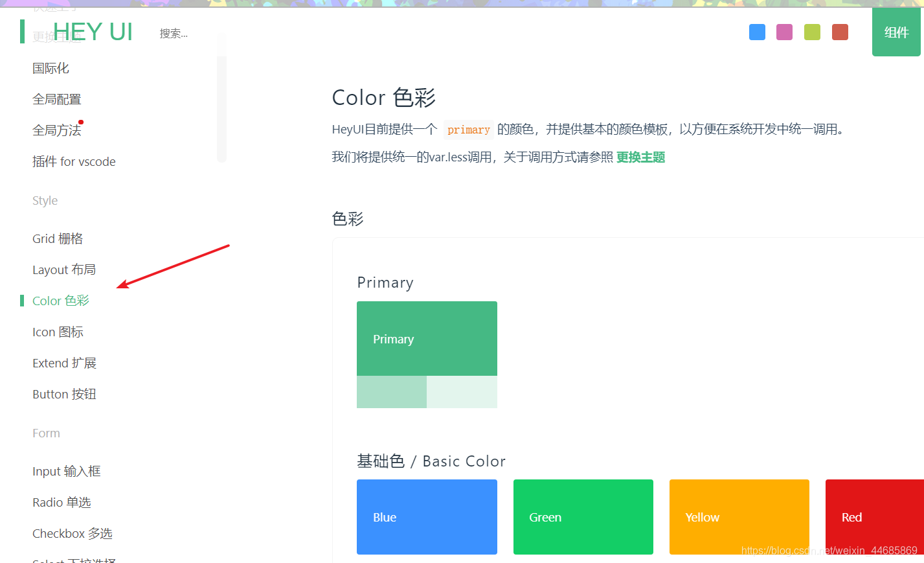The height and width of the screenshot is (563, 924).
Task: Click the HEY UI logo
Action: click(x=93, y=31)
